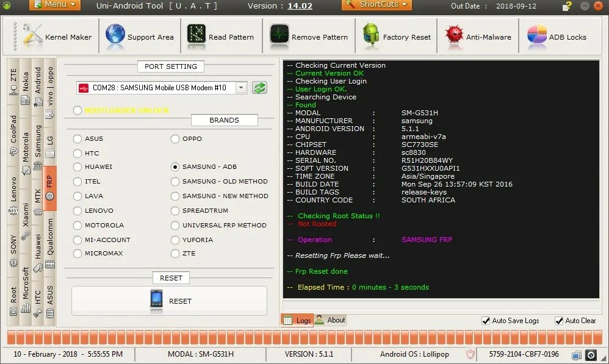The width and height of the screenshot is (609, 364).
Task: Select the OPPO brand radio
Action: pos(175,138)
